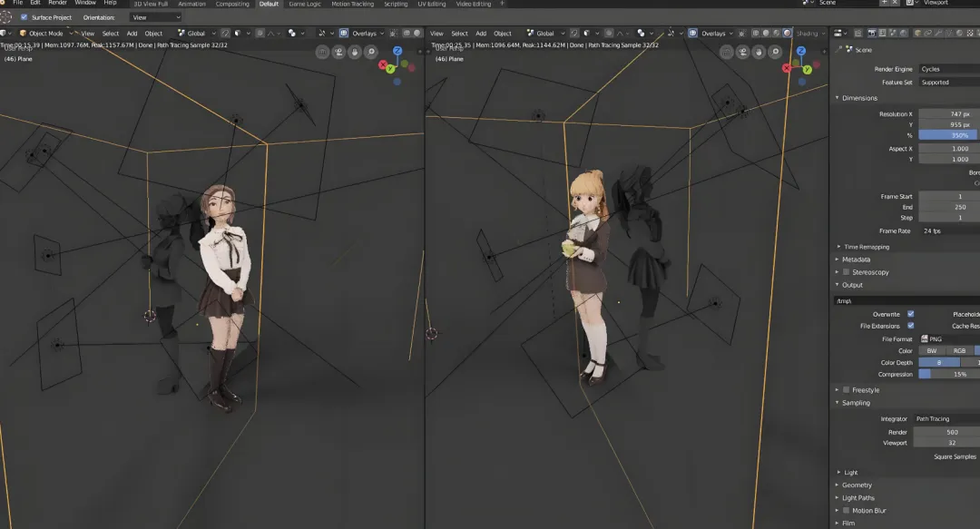
Task: Toggle the File Extensions checkbox
Action: click(911, 326)
